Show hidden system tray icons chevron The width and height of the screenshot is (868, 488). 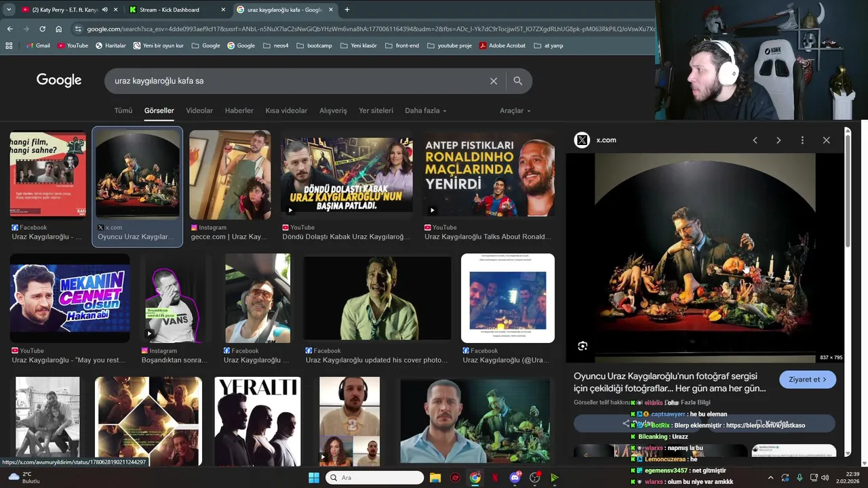[x=770, y=478]
